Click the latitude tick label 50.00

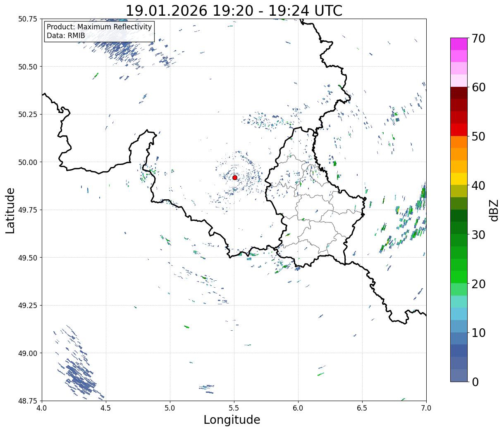tap(28, 162)
